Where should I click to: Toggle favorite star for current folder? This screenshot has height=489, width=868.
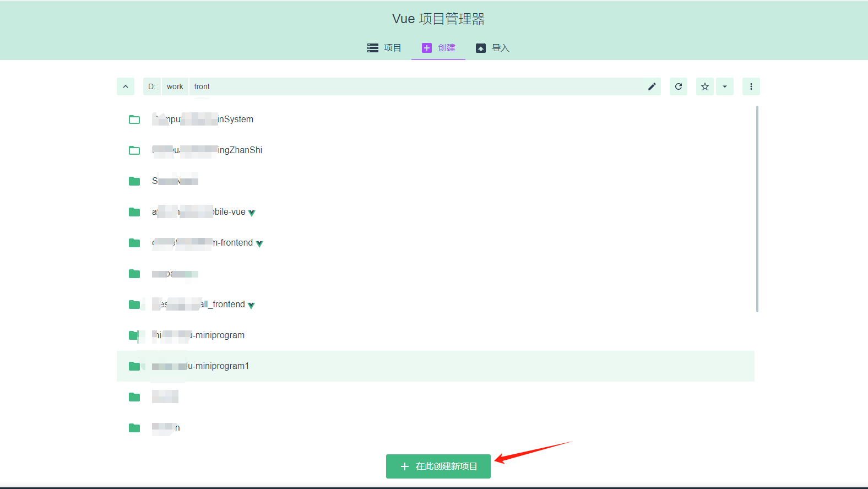[704, 86]
